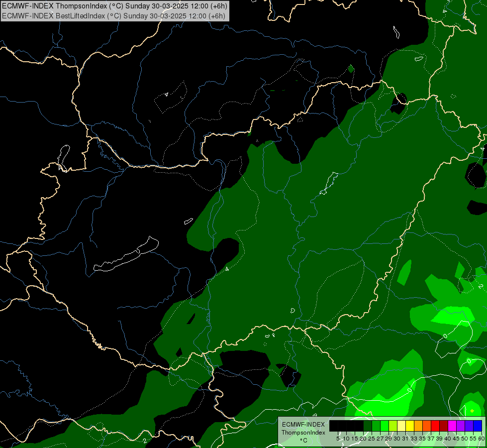The height and width of the screenshot is (448, 487).
Task: Click the ThompsonIndex label in the legend
Action: point(303,433)
